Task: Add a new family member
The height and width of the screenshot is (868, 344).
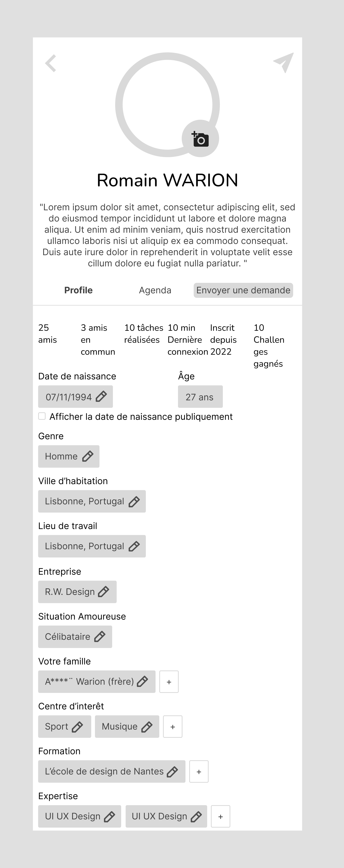Action: click(x=169, y=682)
